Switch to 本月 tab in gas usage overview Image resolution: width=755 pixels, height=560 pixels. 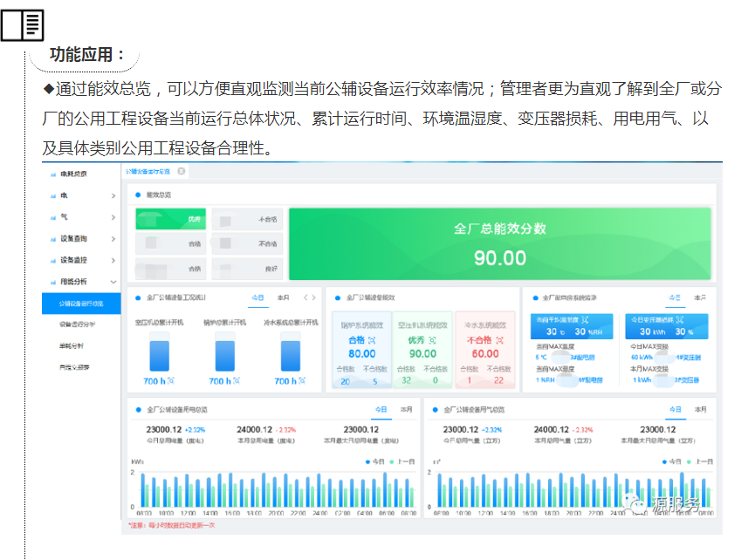(700, 409)
